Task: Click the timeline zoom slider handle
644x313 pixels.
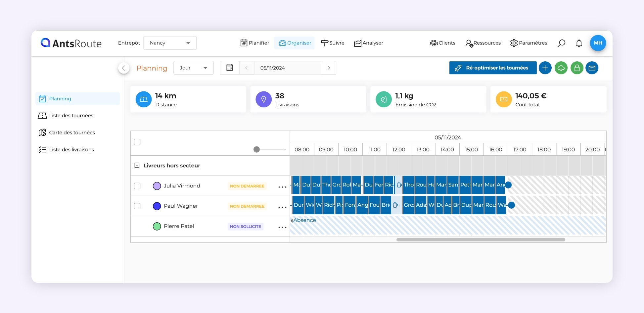Action: click(256, 149)
